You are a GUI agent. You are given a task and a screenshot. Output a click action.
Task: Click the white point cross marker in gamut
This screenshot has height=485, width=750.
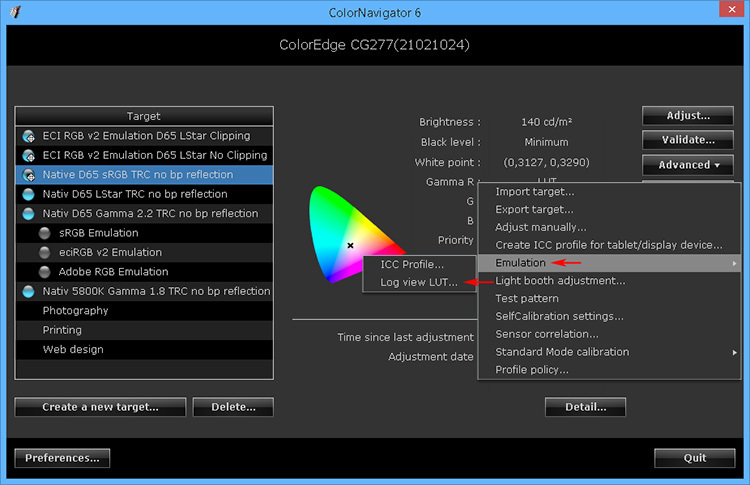coord(350,245)
